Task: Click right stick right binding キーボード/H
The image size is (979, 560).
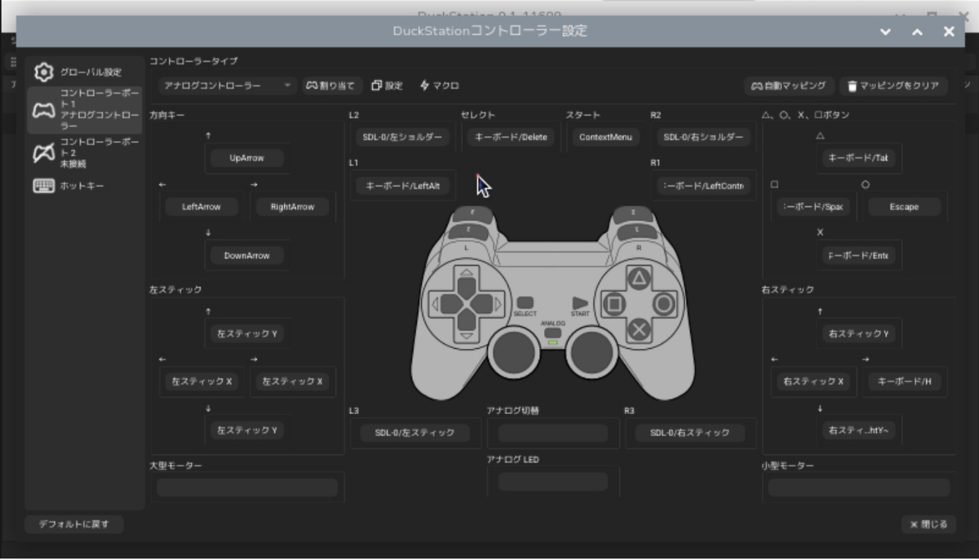Action: tap(904, 381)
